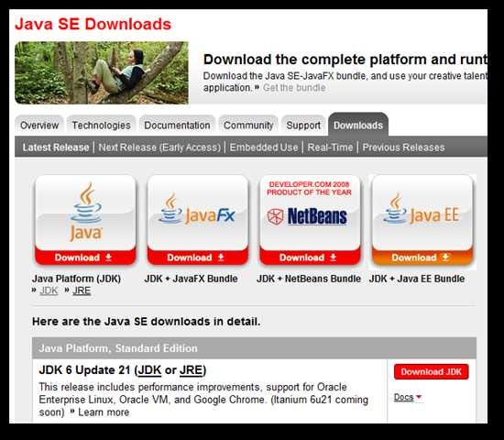
Task: Open the Overview tab
Action: point(39,125)
